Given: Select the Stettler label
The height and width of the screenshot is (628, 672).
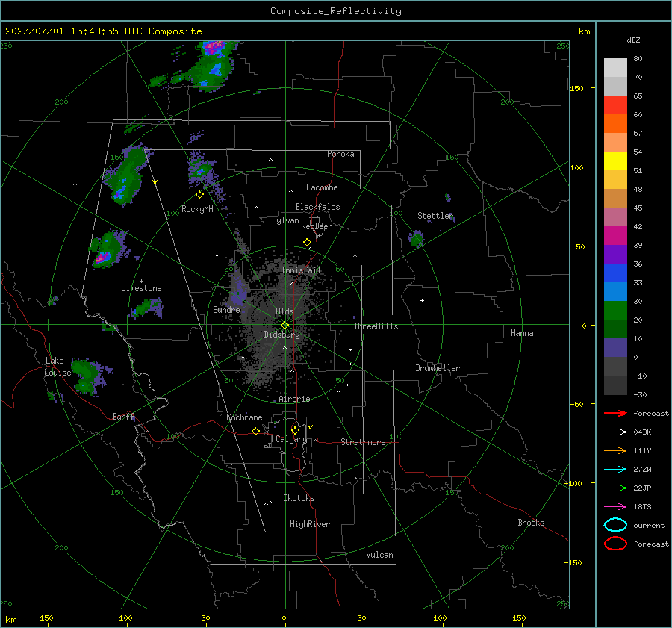Looking at the screenshot, I should pyautogui.click(x=435, y=216).
